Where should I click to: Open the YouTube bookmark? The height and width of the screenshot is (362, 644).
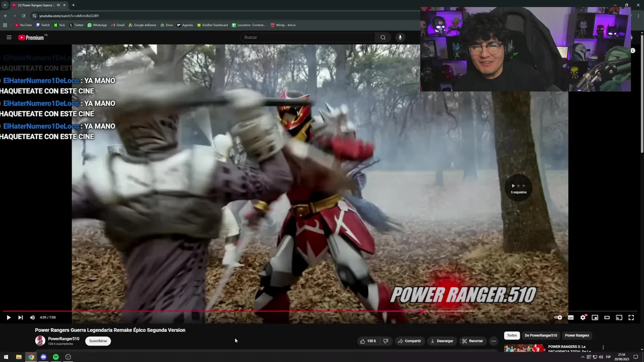pyautogui.click(x=23, y=25)
